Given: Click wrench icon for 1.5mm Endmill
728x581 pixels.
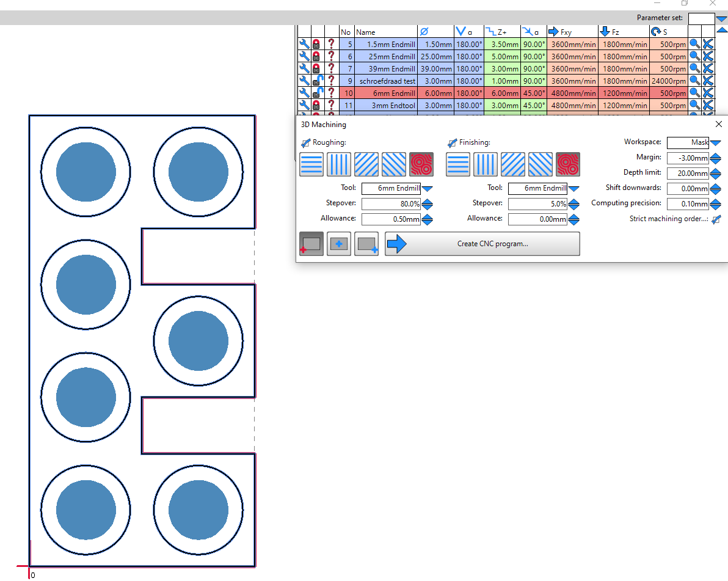Looking at the screenshot, I should tap(304, 44).
